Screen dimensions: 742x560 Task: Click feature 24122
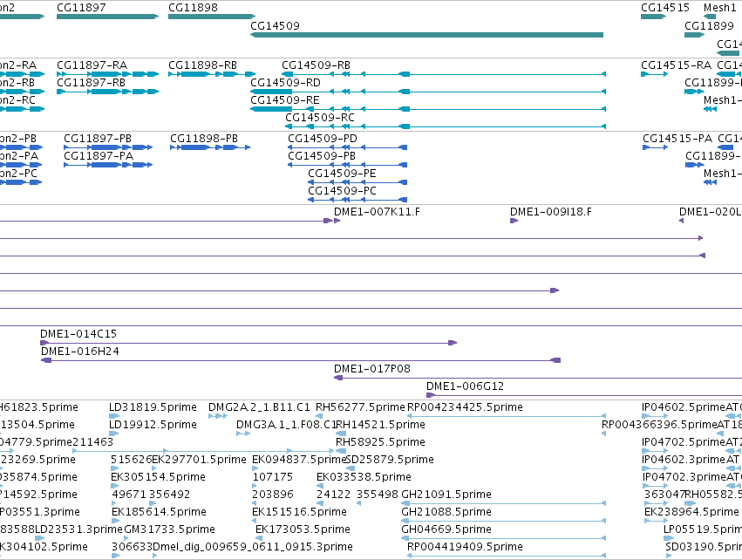coord(319,503)
